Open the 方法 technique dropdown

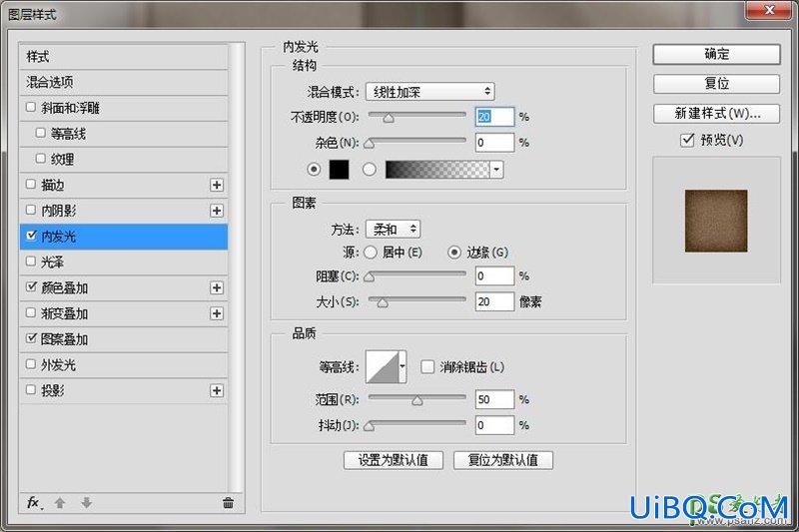(x=393, y=230)
